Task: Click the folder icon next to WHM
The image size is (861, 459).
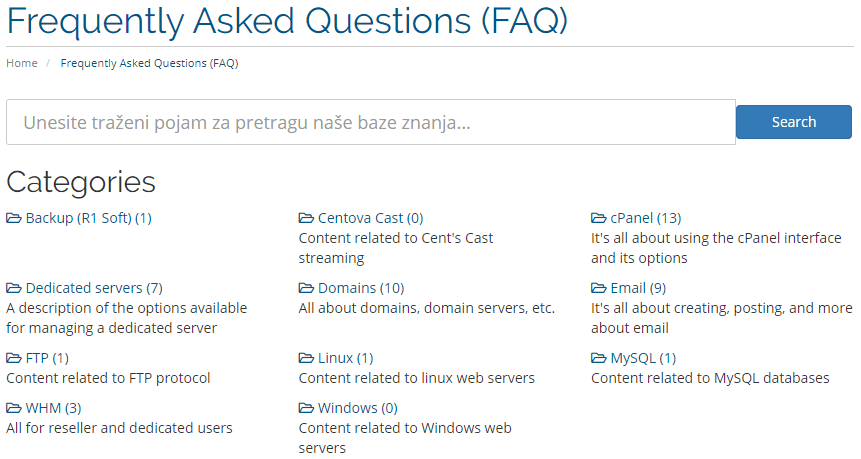Action: click(14, 408)
